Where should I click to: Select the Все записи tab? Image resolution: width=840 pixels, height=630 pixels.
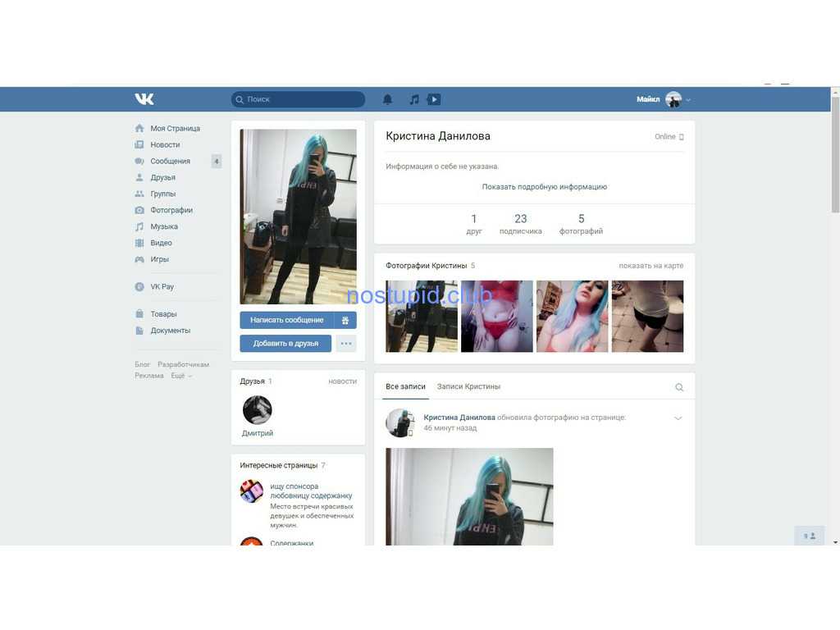405,386
